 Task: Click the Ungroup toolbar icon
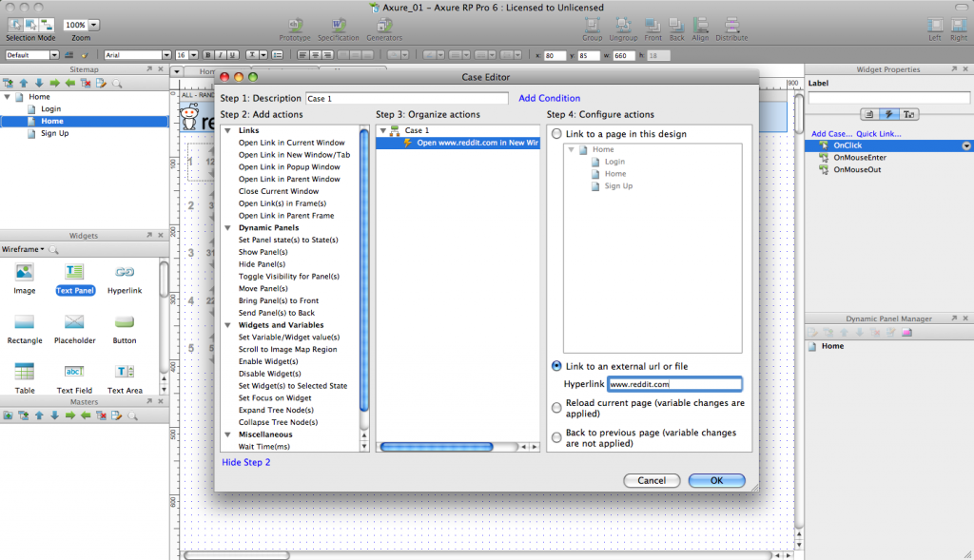click(x=622, y=25)
